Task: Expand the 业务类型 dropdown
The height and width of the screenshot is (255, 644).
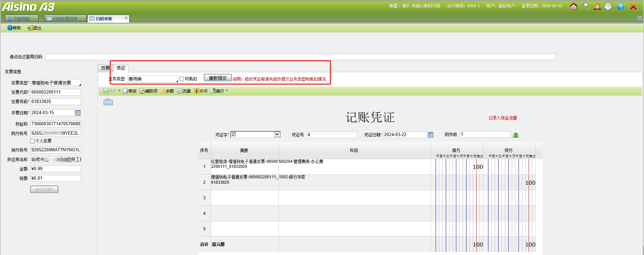Action: point(177,81)
